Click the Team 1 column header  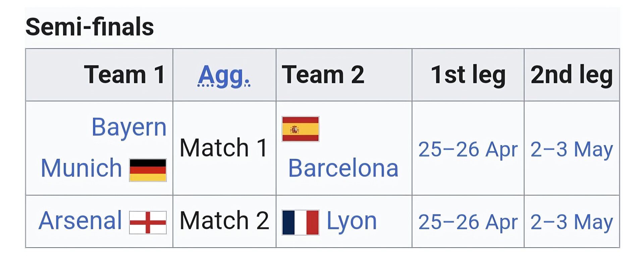[x=124, y=75]
